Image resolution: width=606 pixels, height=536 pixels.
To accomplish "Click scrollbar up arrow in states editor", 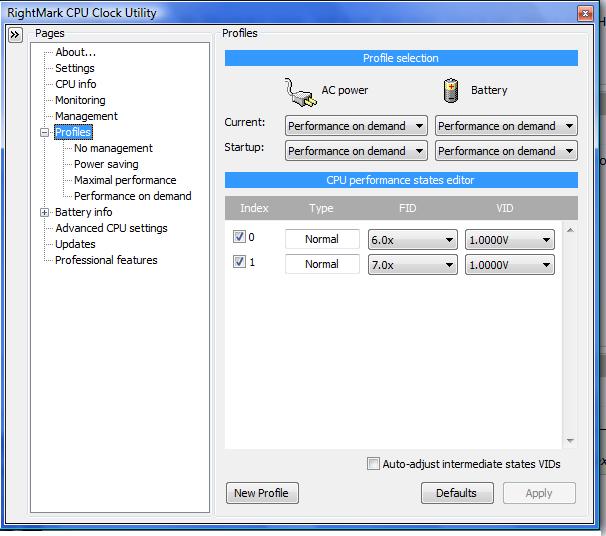I will pos(570,230).
